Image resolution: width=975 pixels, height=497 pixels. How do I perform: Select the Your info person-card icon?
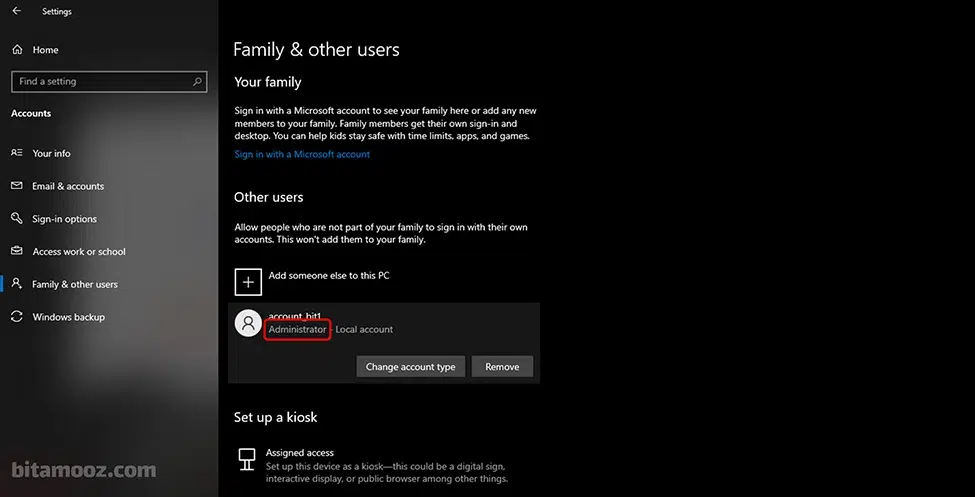(x=16, y=153)
